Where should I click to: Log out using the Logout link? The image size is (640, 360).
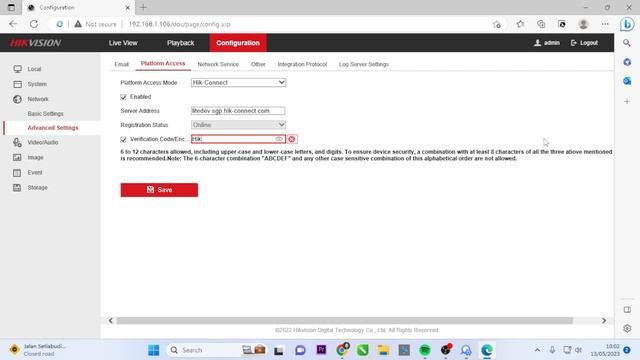pyautogui.click(x=584, y=43)
